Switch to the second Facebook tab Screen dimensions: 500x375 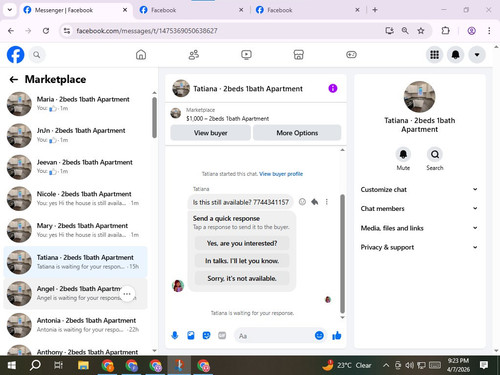[x=191, y=10]
